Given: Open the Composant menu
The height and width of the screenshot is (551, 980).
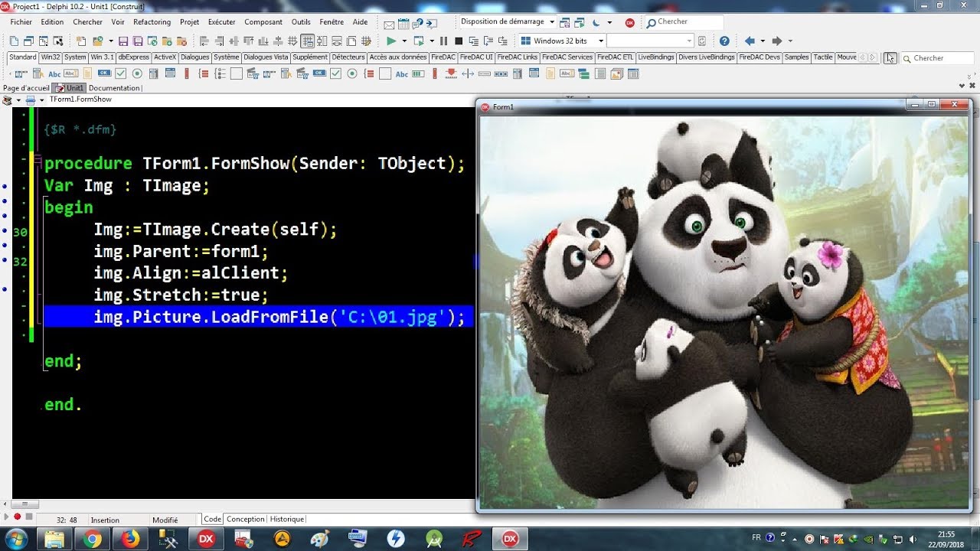Looking at the screenshot, I should pyautogui.click(x=263, y=22).
